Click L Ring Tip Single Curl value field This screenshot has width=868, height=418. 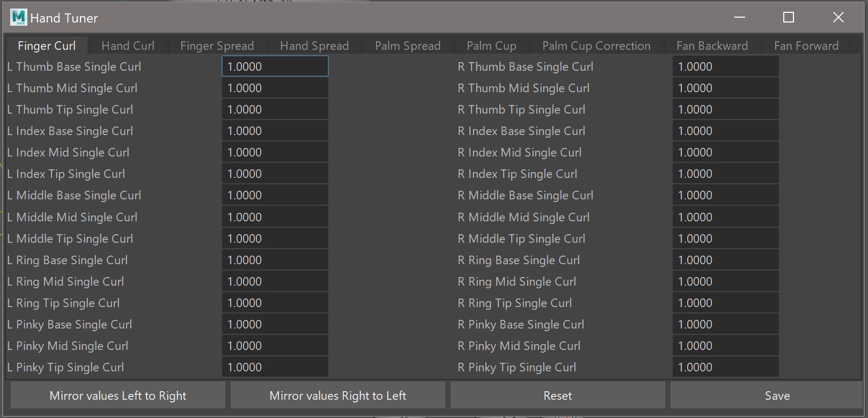275,303
